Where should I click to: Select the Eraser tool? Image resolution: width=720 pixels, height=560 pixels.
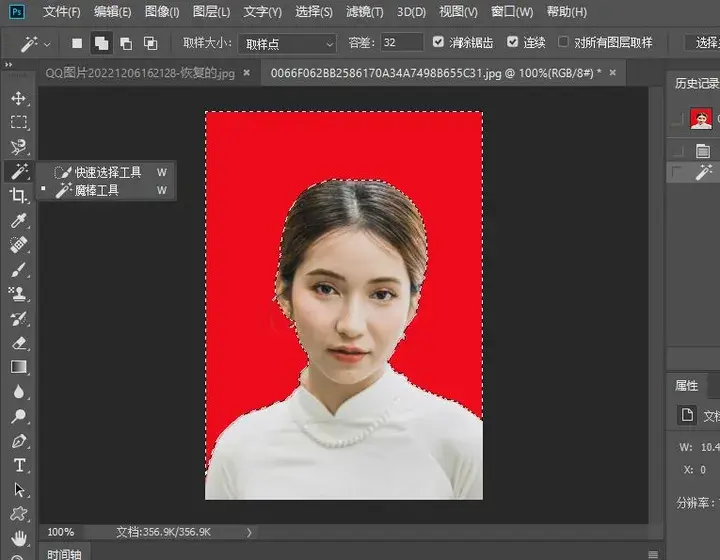click(18, 343)
